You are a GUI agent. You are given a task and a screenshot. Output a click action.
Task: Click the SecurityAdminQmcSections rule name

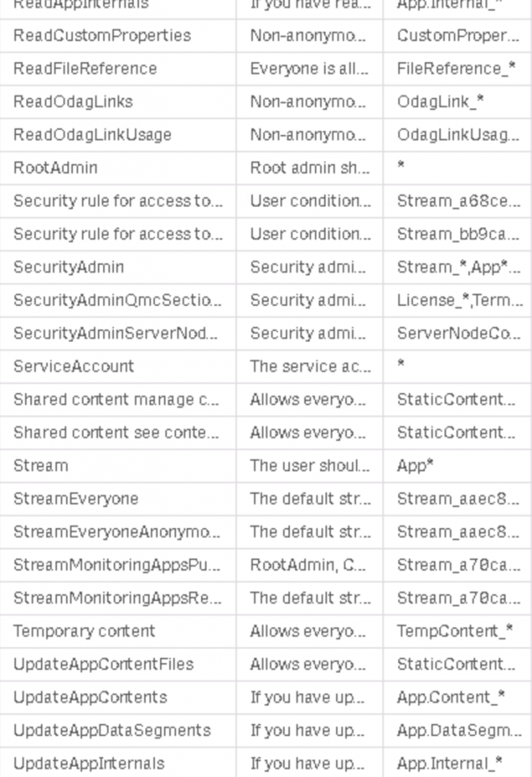[x=118, y=300]
